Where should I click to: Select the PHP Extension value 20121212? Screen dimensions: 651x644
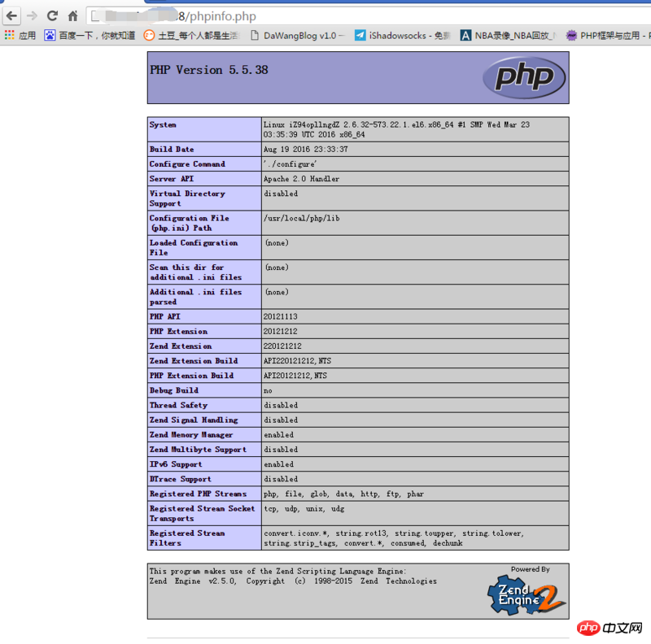(x=280, y=332)
